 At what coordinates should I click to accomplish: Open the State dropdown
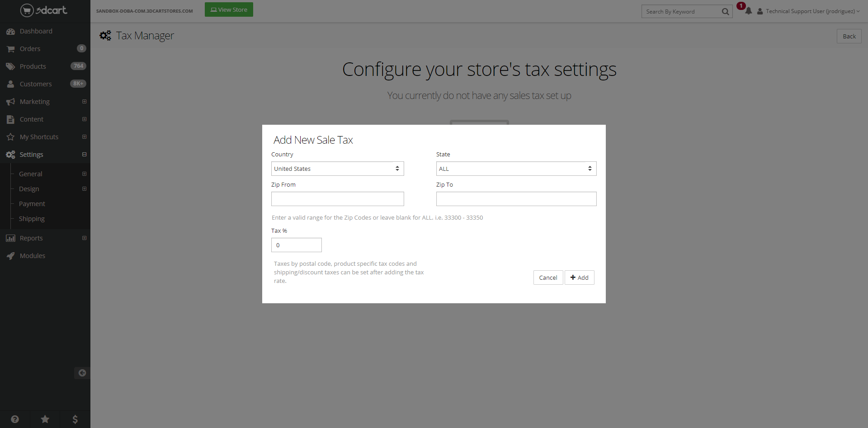tap(516, 169)
